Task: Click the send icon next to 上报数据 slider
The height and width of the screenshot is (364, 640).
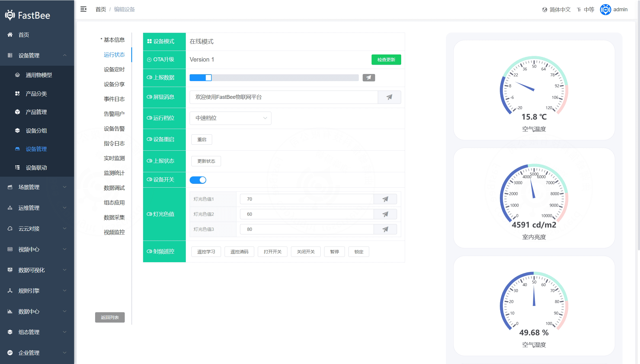Action: click(369, 78)
